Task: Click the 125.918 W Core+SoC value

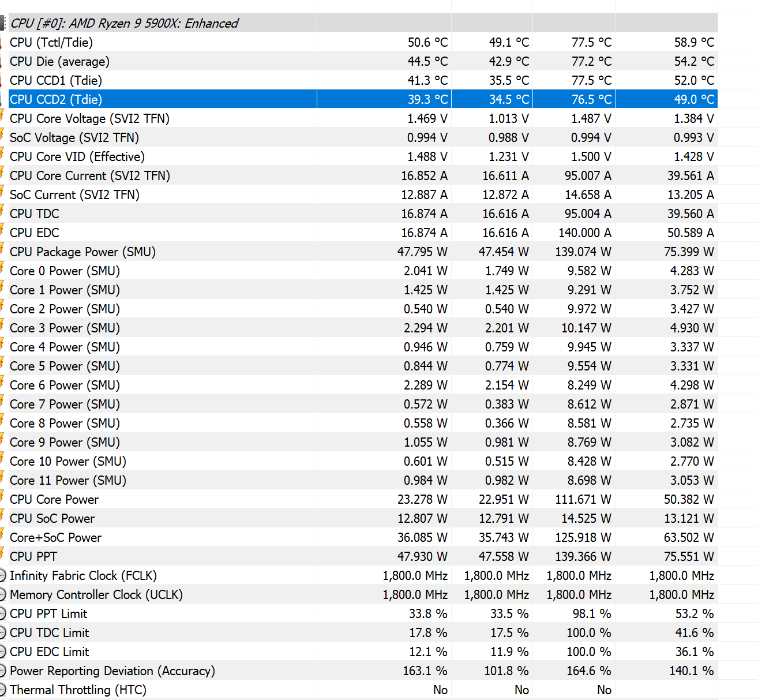Action: [583, 537]
